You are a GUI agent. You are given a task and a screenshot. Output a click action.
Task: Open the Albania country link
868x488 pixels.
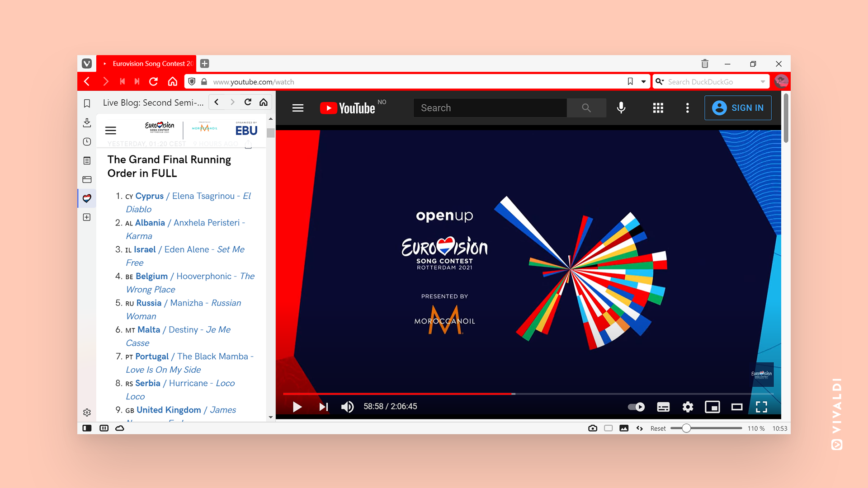[150, 223]
